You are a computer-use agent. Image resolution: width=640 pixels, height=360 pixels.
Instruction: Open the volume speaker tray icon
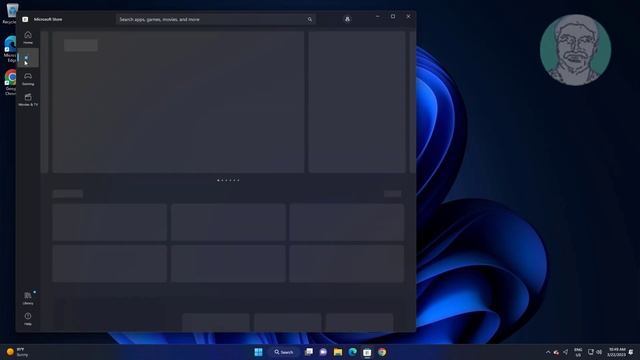(599, 352)
